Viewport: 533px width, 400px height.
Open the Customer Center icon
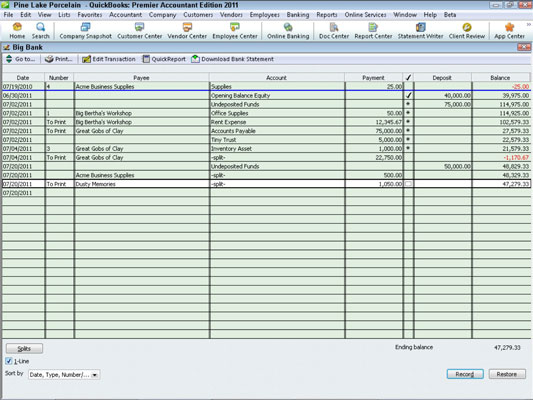[139, 27]
